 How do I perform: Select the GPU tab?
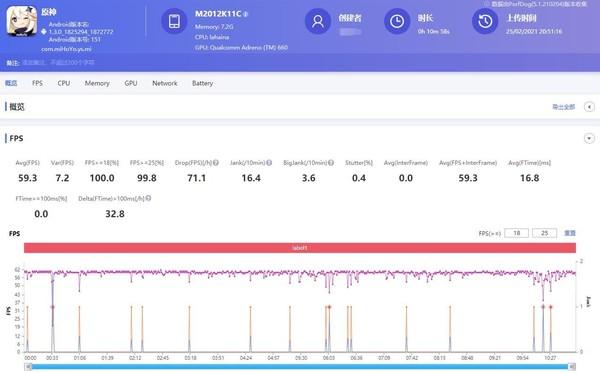click(130, 83)
